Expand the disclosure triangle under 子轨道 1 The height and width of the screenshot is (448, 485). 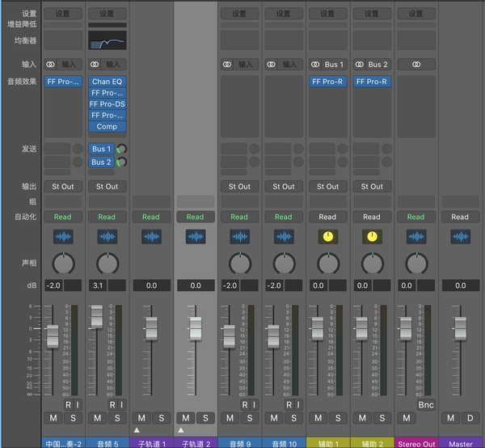pos(137,430)
